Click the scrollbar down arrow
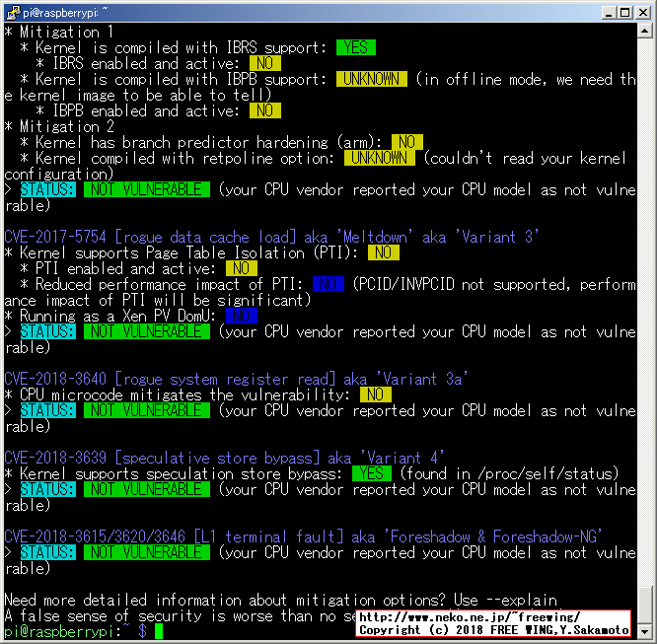Screen dimensions: 657x644 click(644, 630)
